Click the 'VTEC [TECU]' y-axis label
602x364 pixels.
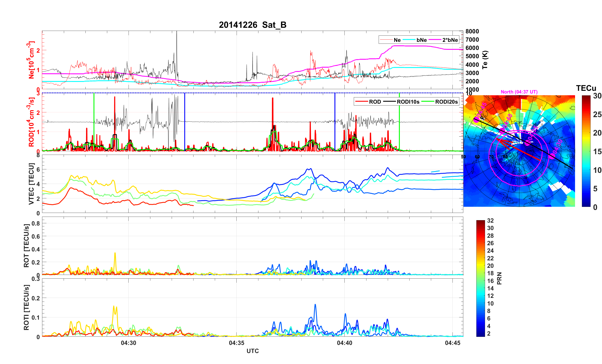[x=31, y=184]
